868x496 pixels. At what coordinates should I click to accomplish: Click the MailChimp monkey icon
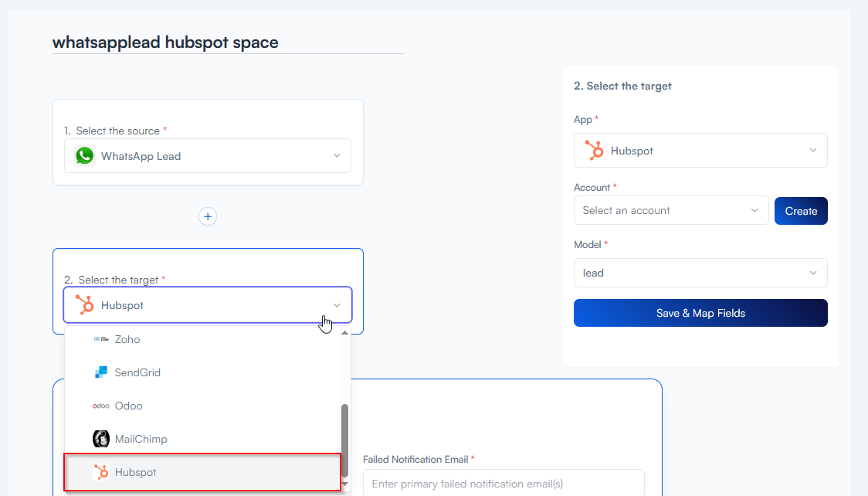click(x=100, y=439)
